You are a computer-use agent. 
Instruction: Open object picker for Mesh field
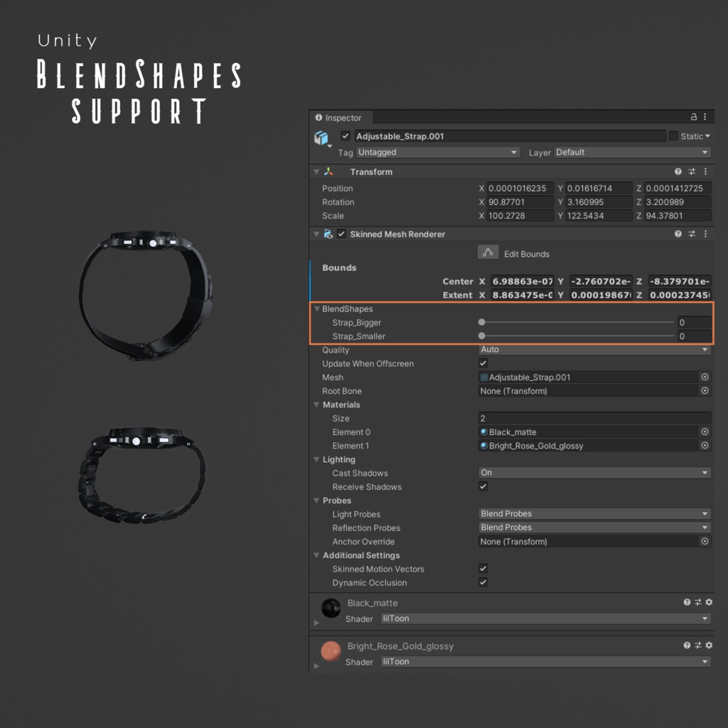click(x=705, y=377)
